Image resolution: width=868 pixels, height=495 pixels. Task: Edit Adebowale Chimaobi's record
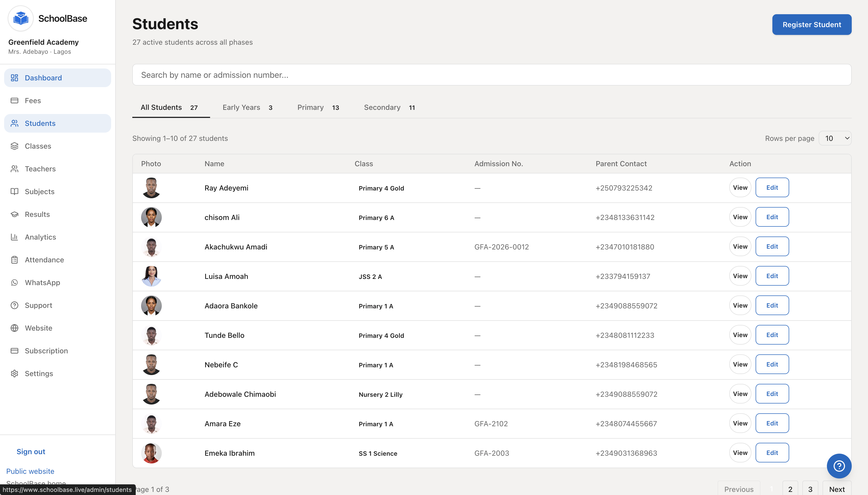click(x=772, y=394)
